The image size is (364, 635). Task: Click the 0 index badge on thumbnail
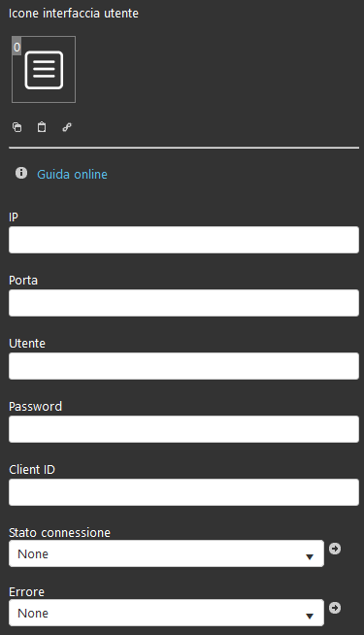pyautogui.click(x=17, y=47)
